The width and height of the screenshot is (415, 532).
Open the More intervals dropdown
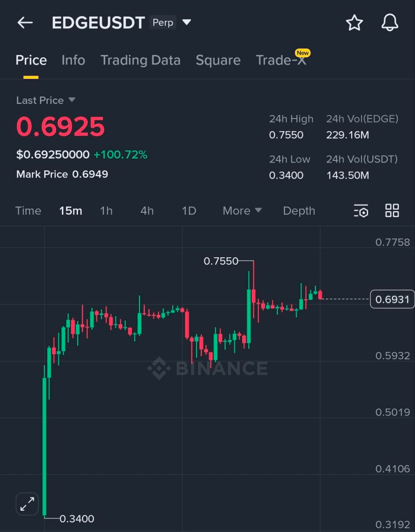[x=242, y=211]
